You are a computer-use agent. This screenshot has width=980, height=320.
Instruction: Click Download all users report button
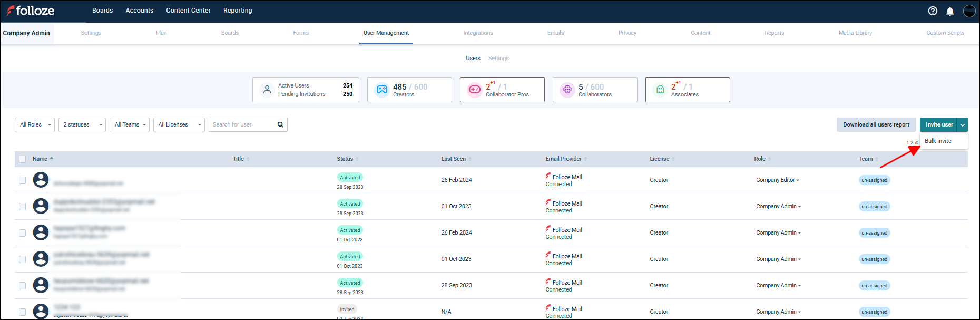tap(876, 125)
